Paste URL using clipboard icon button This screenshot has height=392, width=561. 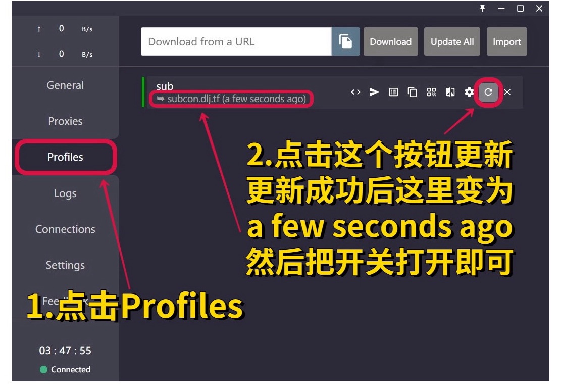pyautogui.click(x=345, y=41)
